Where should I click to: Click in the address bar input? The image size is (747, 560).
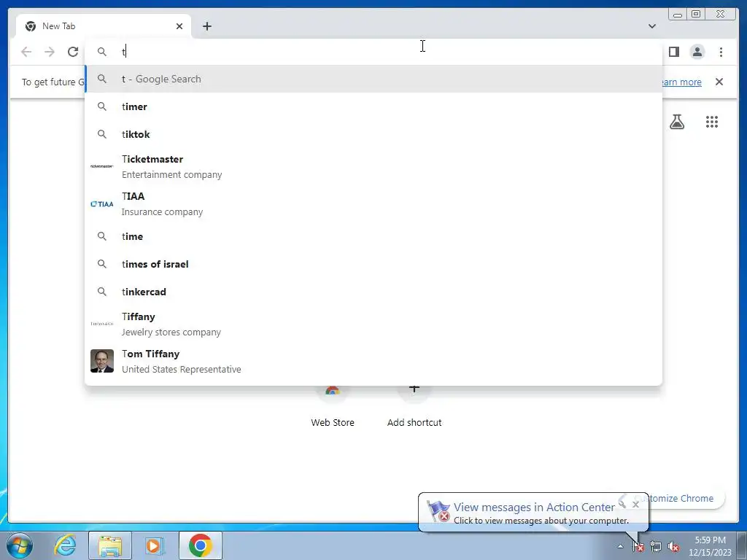[x=373, y=52]
